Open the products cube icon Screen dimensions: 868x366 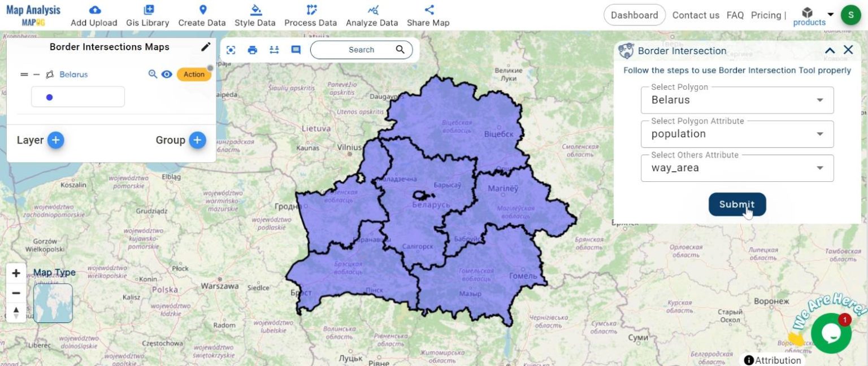[808, 13]
